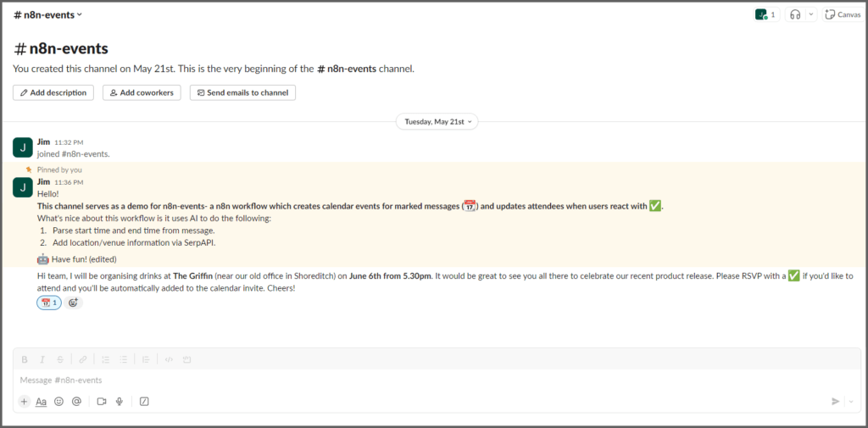Add a reaction to the Griffin message

pos(74,303)
